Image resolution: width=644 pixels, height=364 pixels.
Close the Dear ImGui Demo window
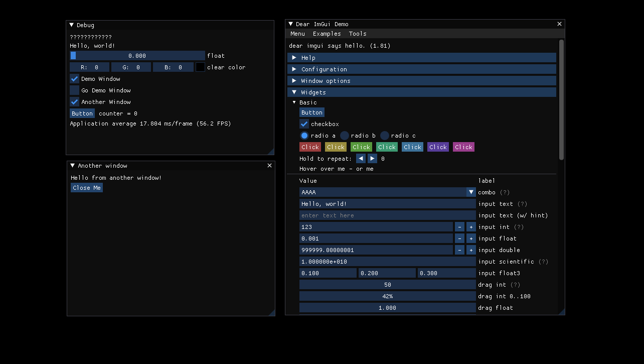tap(560, 24)
